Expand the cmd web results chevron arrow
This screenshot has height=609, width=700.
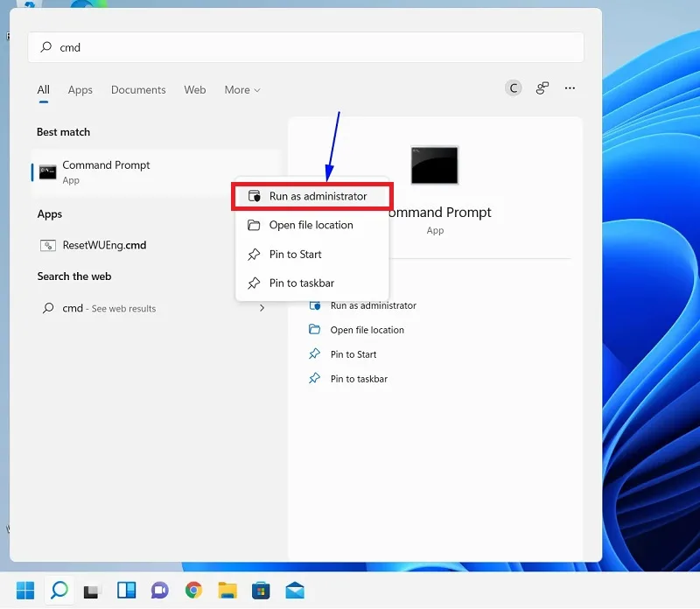pos(262,308)
